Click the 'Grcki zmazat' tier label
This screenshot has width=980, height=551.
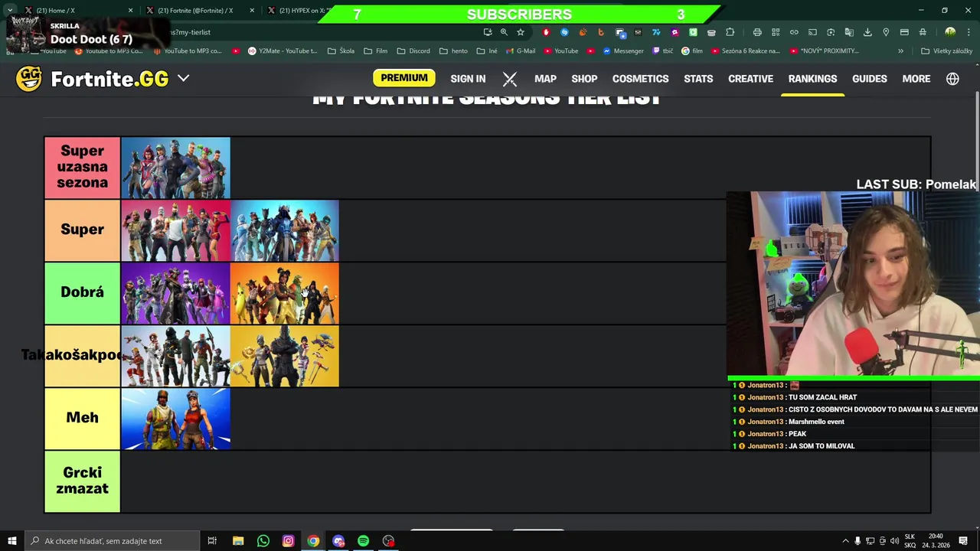(x=82, y=481)
